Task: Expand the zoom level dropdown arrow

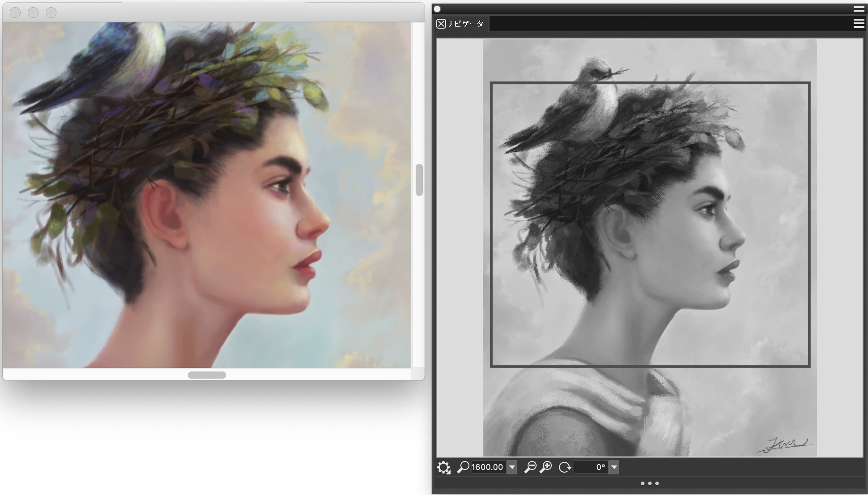Action: coord(512,467)
